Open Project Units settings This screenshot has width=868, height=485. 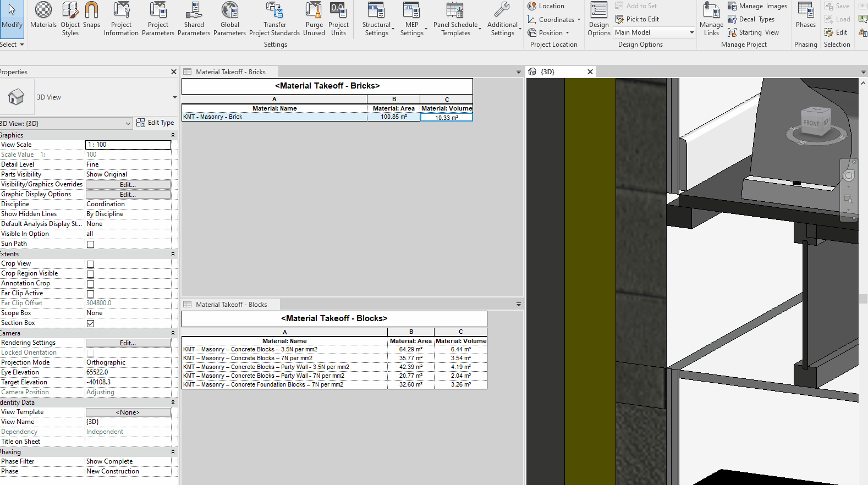(x=338, y=19)
